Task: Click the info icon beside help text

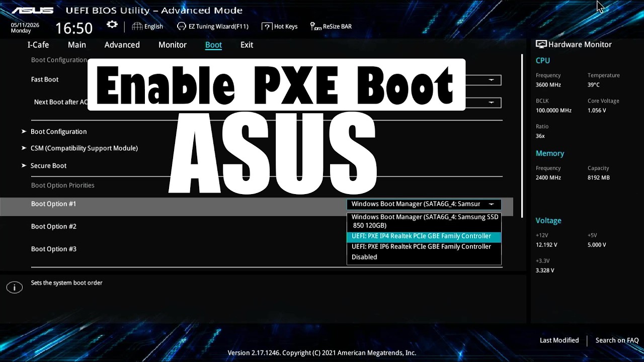Action: [x=14, y=288]
